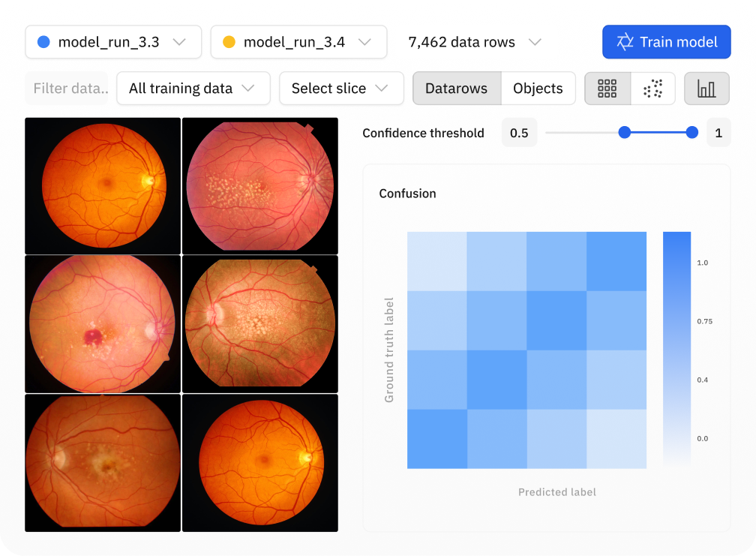
Task: Open the Select slice dropdown
Action: point(341,89)
